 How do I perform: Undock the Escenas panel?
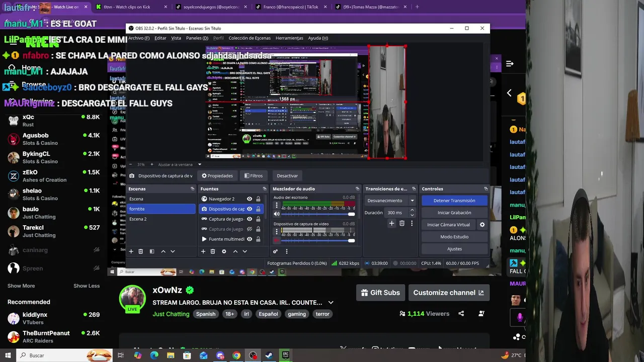(192, 189)
